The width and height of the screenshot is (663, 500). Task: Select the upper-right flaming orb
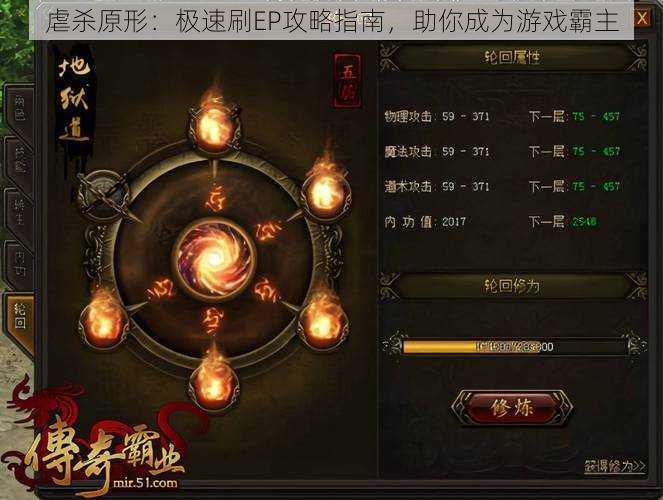click(x=326, y=194)
